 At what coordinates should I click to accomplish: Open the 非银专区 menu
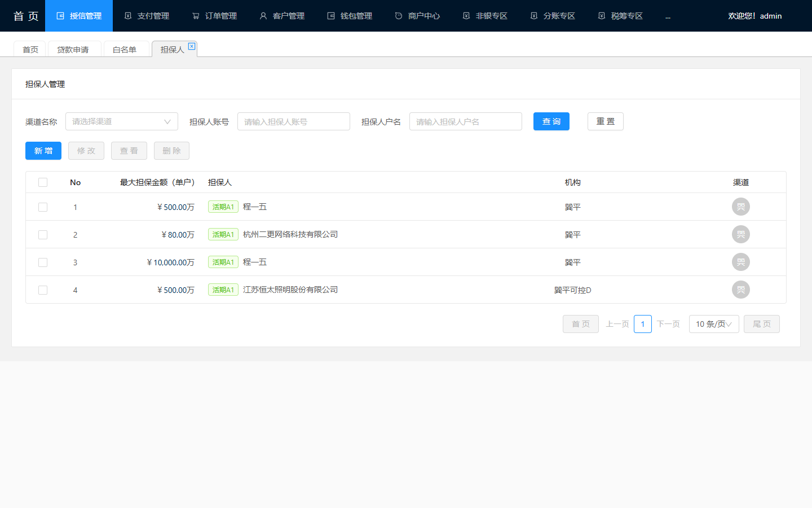pos(485,16)
